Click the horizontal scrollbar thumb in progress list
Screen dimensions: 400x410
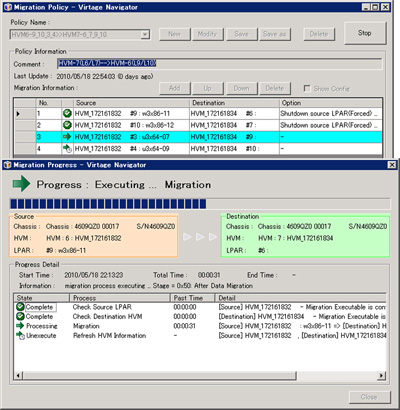pyautogui.click(x=159, y=376)
